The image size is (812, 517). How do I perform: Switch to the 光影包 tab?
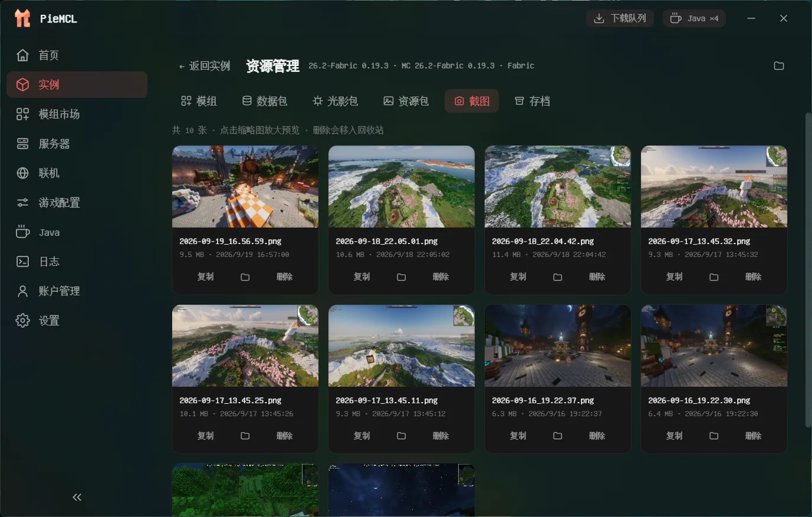tap(335, 101)
